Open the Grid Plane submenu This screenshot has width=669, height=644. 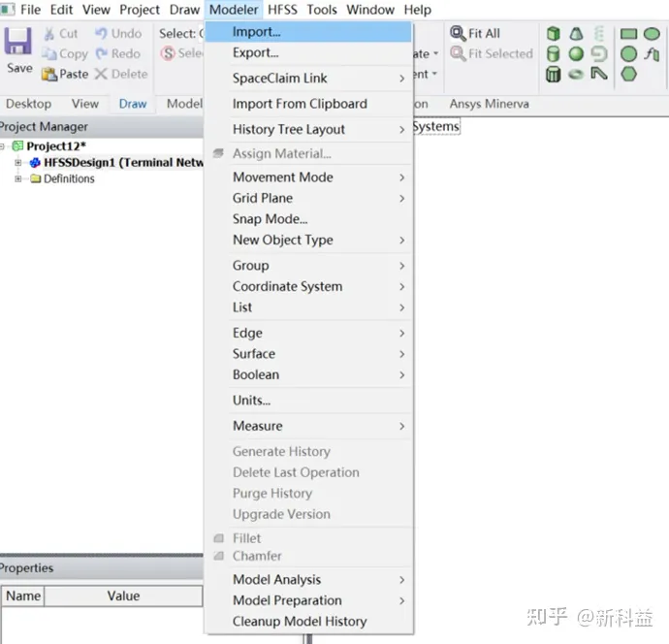[309, 198]
